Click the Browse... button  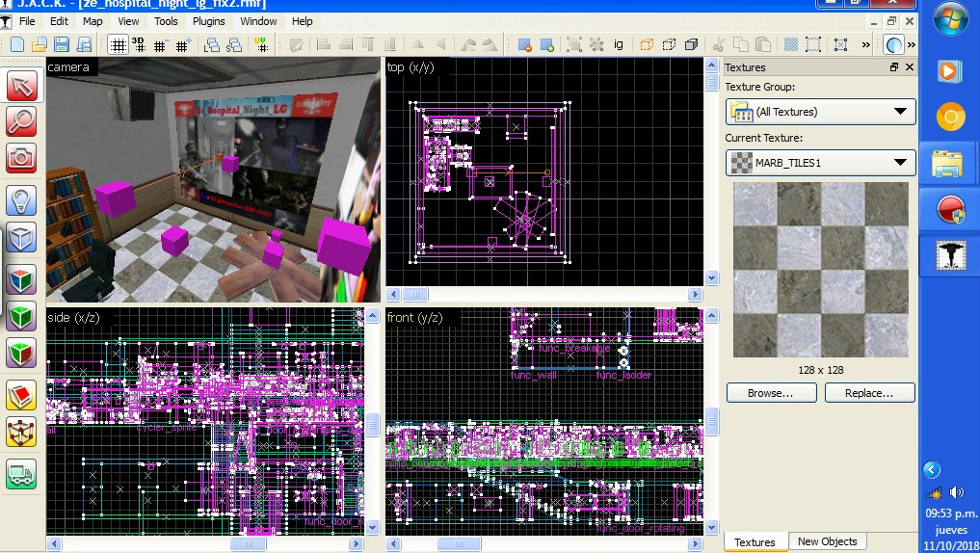point(771,393)
